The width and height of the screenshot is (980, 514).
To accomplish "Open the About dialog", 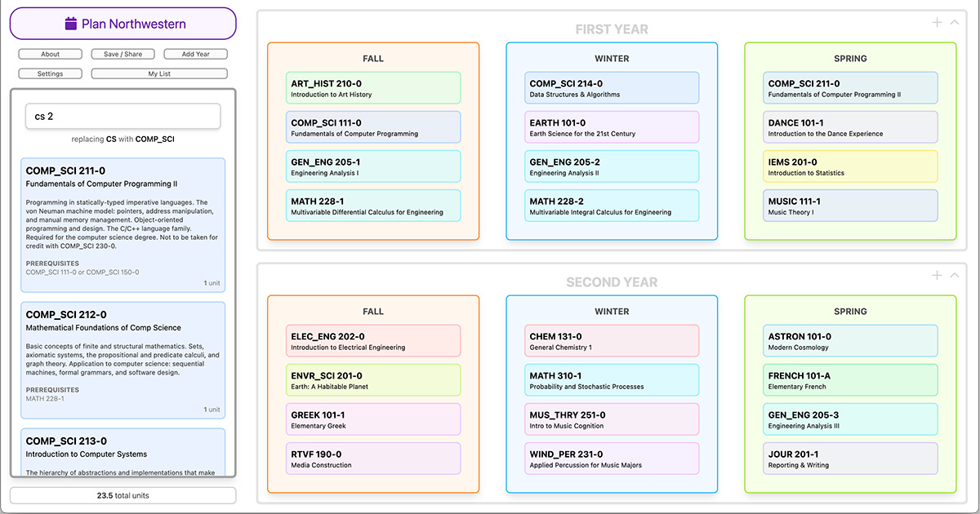I will (x=50, y=54).
